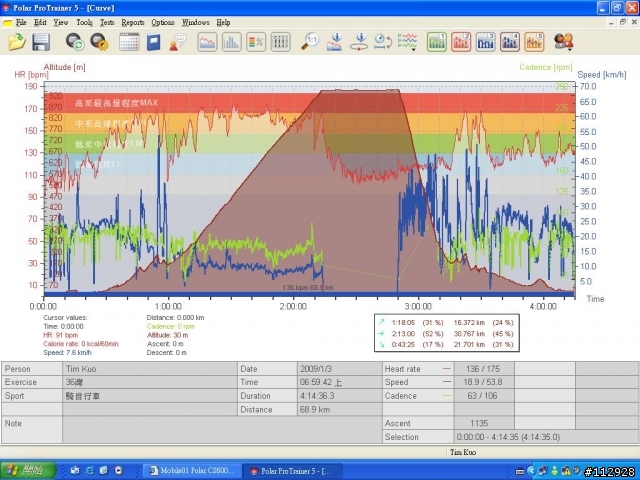Click the Person field value Tim Kuo
The image size is (640, 480).
click(x=150, y=369)
